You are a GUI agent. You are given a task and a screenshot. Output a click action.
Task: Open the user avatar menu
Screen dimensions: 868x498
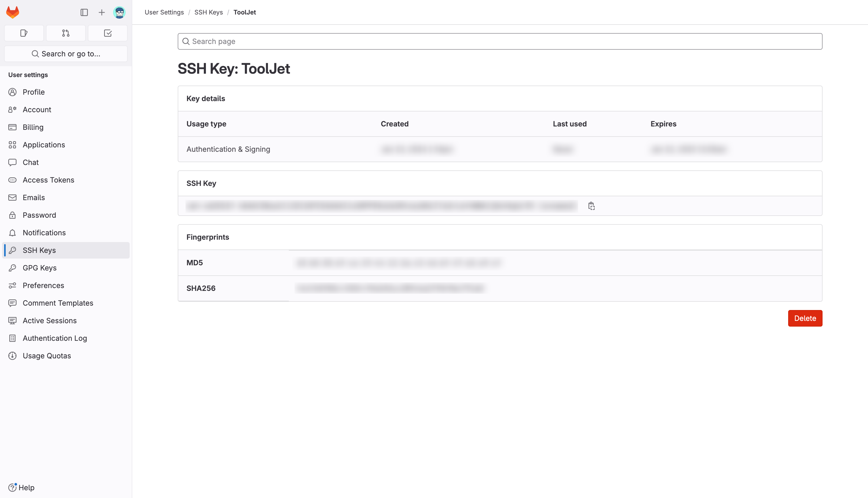click(119, 13)
